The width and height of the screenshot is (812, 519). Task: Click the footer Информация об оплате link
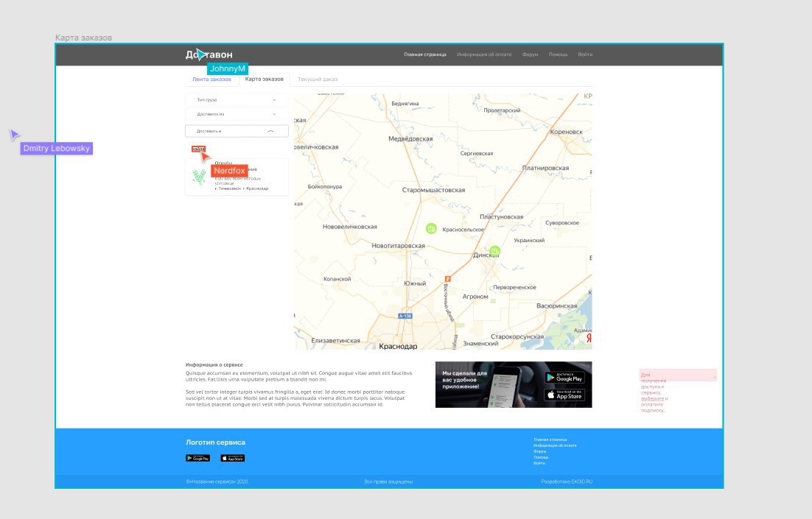tap(555, 445)
